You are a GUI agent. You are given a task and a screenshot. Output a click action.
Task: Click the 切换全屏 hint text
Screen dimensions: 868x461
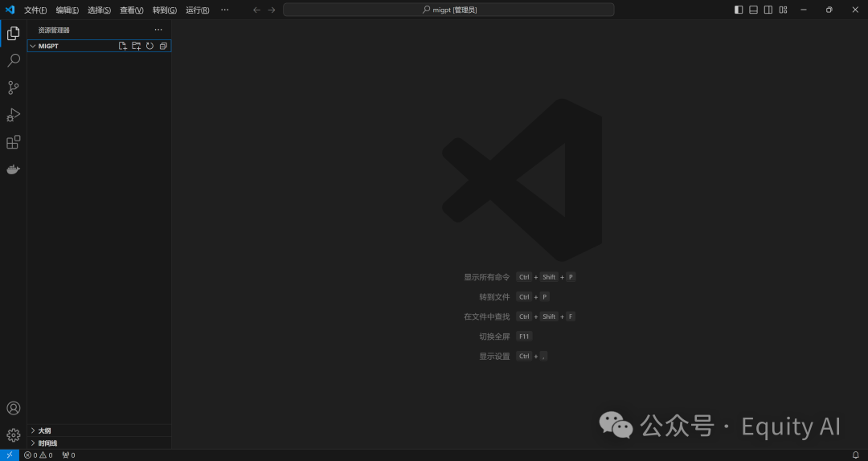coord(494,336)
